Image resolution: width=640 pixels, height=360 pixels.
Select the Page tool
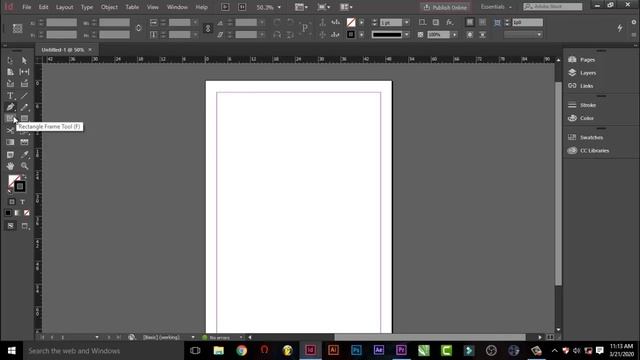(10, 72)
